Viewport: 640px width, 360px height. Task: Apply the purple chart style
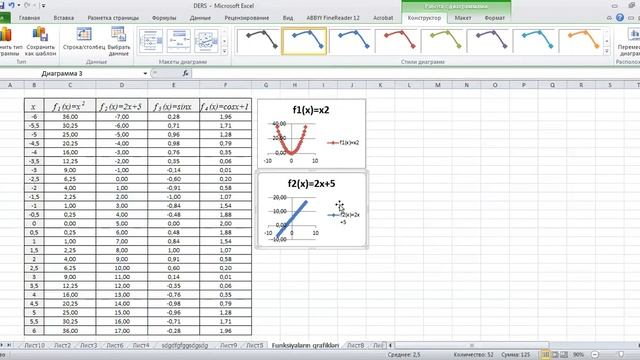pos(488,41)
